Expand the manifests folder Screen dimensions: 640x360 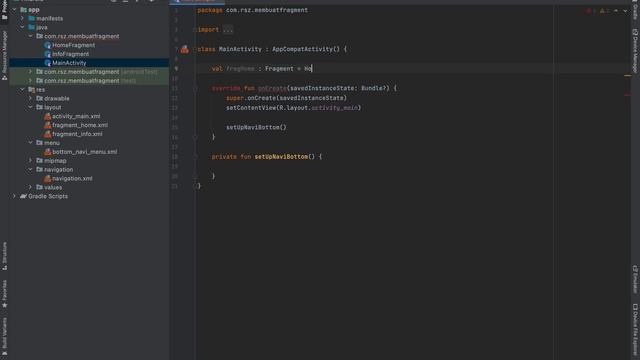coord(22,18)
